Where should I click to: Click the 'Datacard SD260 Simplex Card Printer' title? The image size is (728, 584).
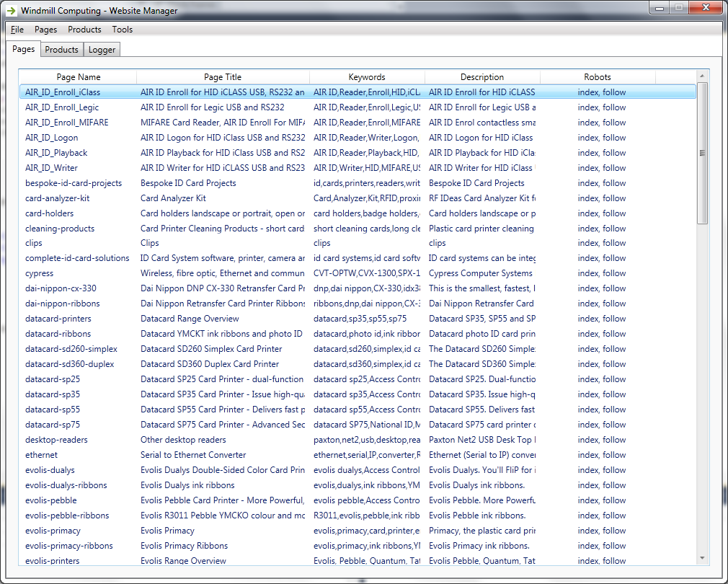click(211, 349)
